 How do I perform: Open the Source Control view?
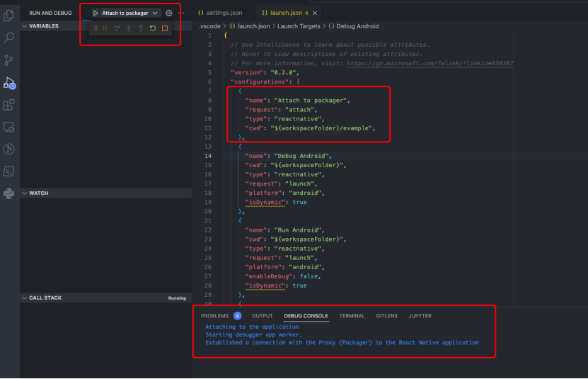point(8,60)
